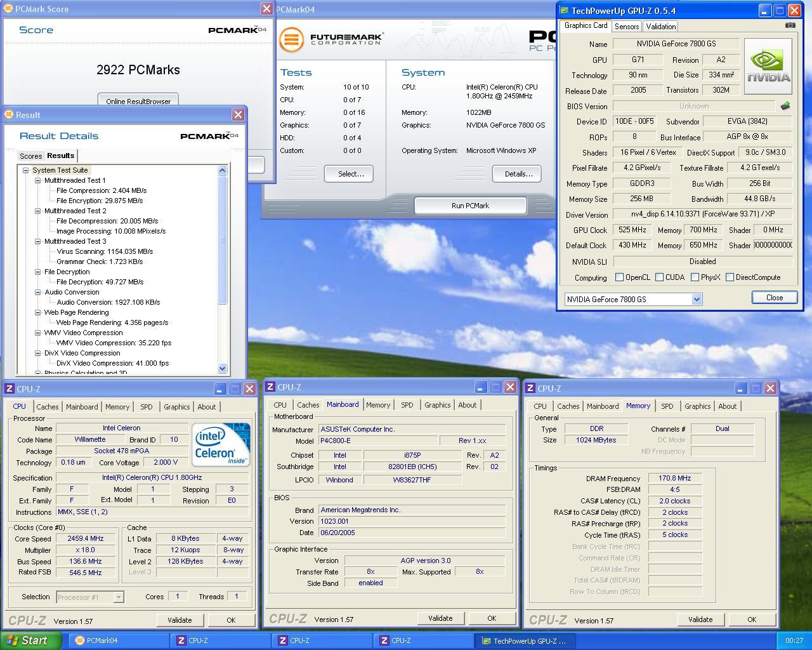
Task: Click the PCMark04 logo in the Score window
Action: click(x=237, y=30)
